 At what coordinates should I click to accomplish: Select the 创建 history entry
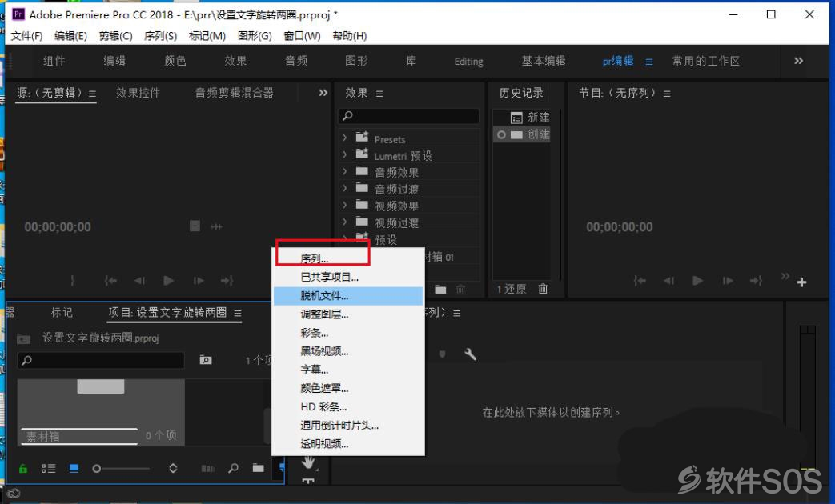[523, 134]
